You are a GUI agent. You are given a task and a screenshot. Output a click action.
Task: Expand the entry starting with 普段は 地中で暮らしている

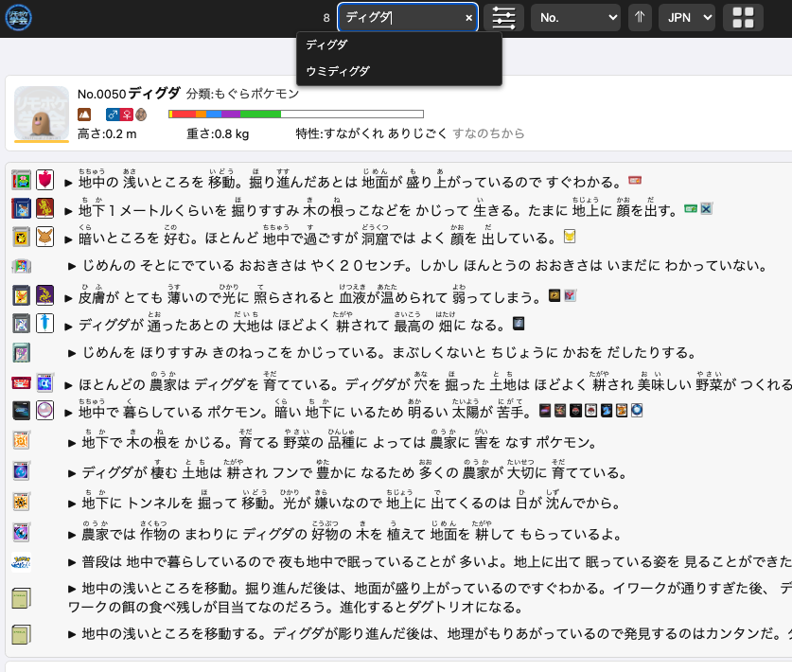(72, 562)
